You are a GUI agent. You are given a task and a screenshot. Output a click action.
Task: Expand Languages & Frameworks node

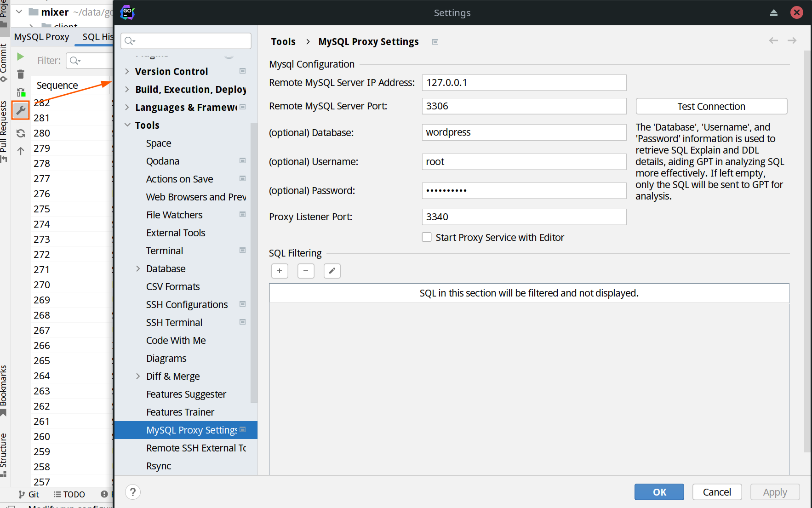pos(127,107)
